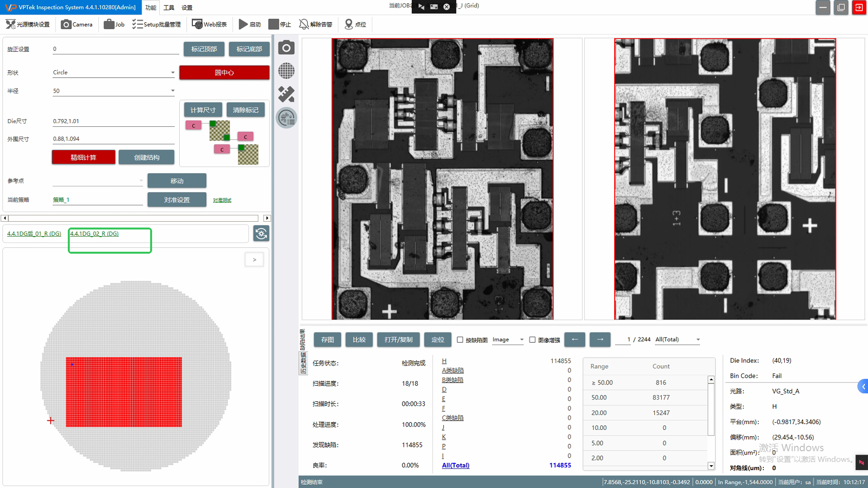Click the 创建结构 button
The image size is (868, 488).
[x=146, y=157]
